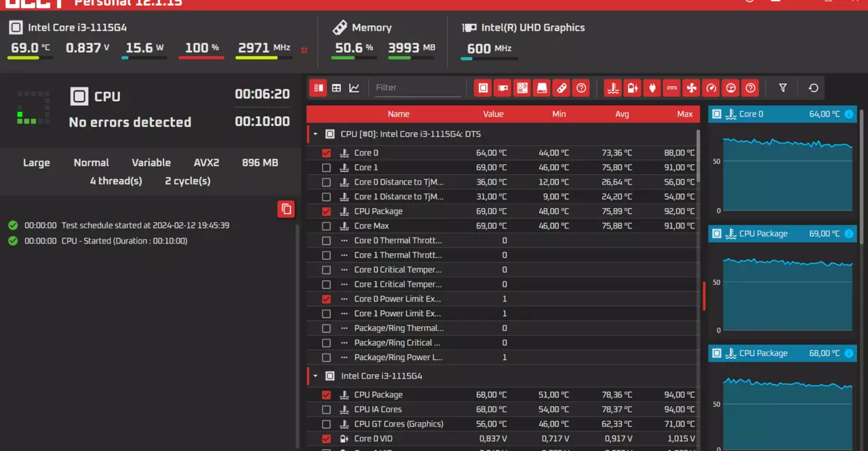Click the Variable load setting
The image size is (868, 451).
pyautogui.click(x=151, y=163)
